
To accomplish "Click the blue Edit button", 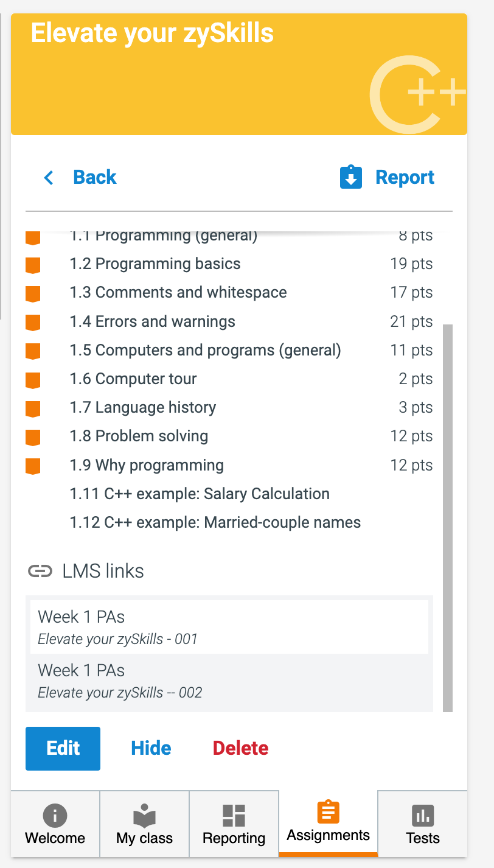I will tap(63, 748).
